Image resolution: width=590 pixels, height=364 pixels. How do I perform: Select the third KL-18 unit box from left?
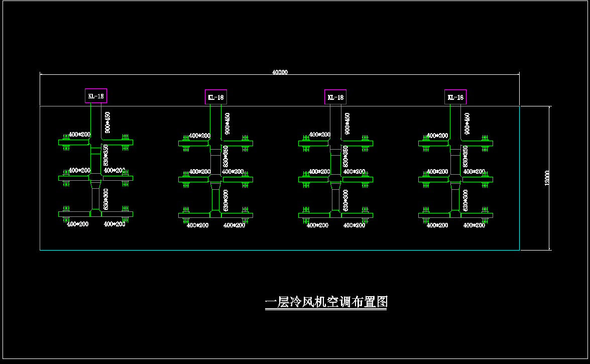[x=335, y=97]
